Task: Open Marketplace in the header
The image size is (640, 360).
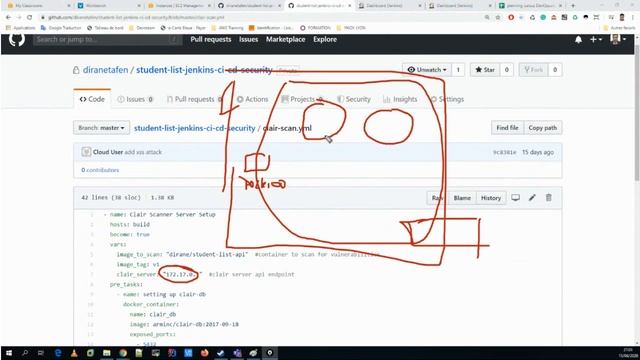Action: coord(285,40)
